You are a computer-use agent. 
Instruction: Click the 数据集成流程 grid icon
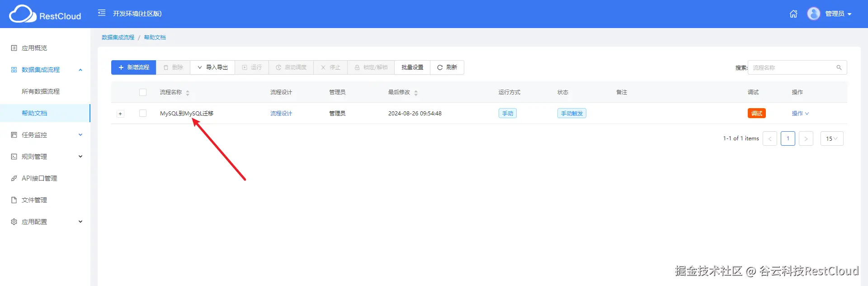(x=14, y=70)
